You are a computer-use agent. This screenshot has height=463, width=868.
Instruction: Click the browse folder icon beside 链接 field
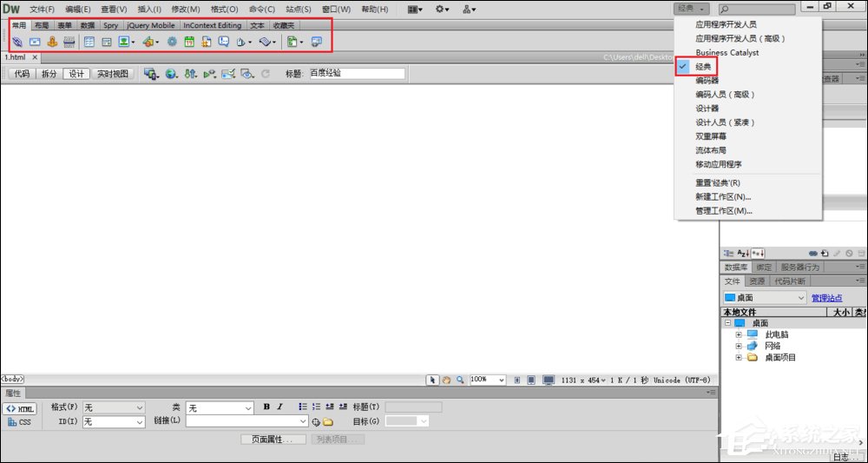pyautogui.click(x=328, y=422)
